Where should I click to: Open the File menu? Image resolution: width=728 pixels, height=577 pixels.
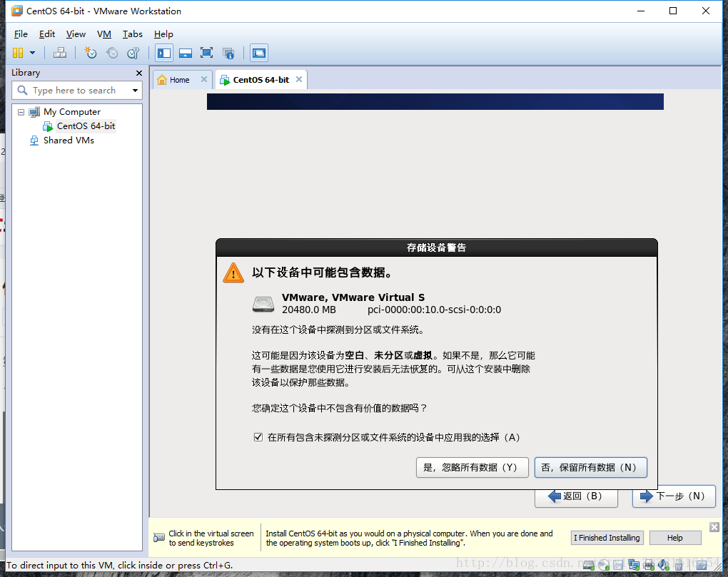[x=21, y=34]
